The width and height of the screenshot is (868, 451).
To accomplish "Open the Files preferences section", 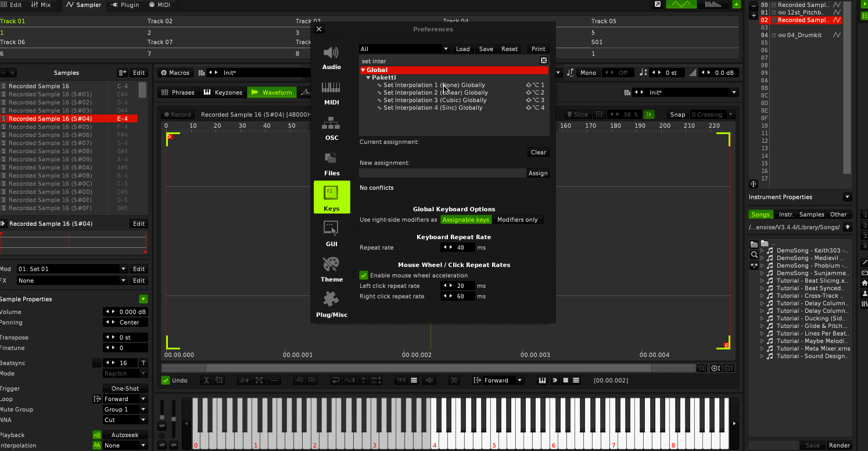I will pyautogui.click(x=332, y=164).
